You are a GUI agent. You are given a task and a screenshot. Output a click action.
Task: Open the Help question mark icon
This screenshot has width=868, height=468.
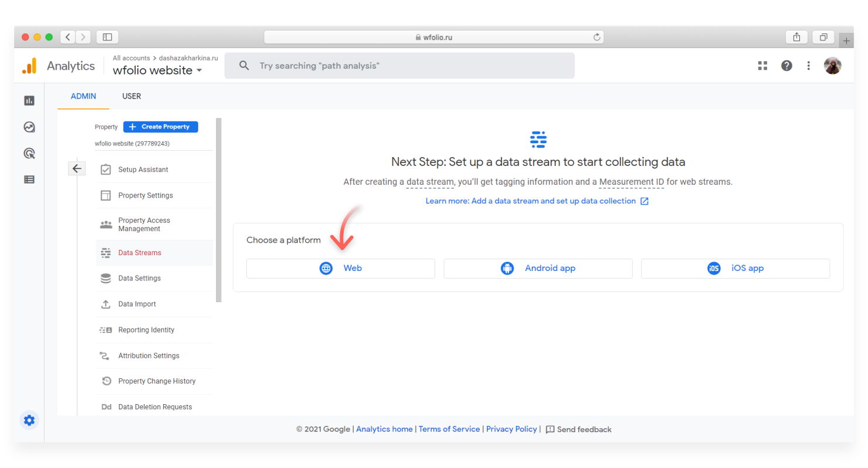(x=786, y=66)
